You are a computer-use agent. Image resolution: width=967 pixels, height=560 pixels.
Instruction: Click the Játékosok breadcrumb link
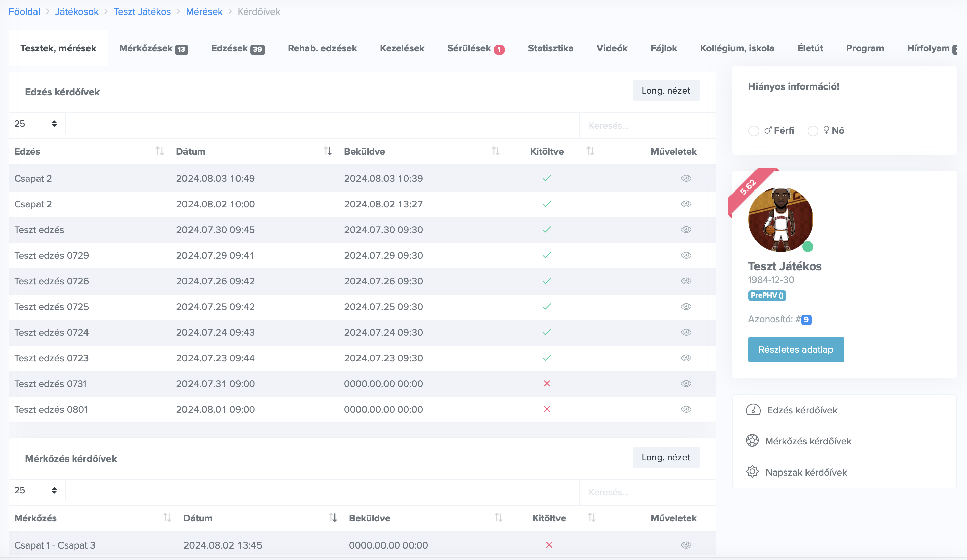[x=77, y=11]
